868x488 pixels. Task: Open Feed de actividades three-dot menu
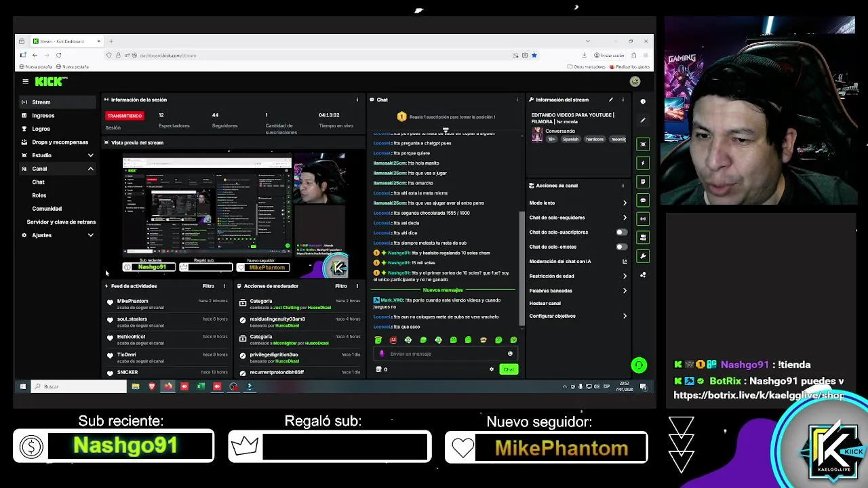pos(224,286)
